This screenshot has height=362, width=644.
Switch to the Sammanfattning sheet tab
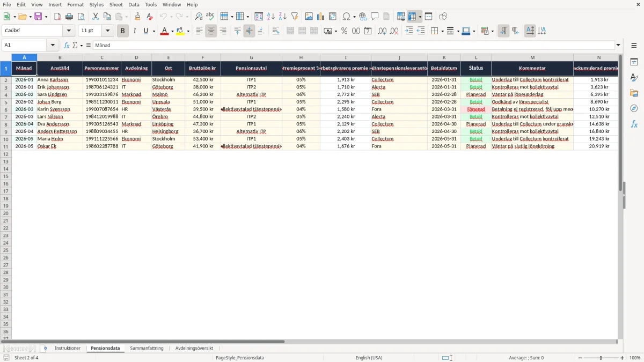pyautogui.click(x=147, y=349)
